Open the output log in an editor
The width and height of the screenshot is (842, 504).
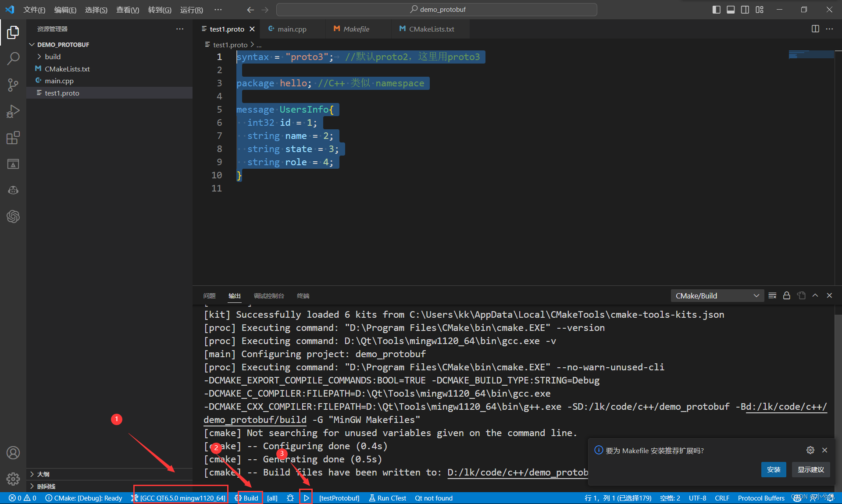801,296
